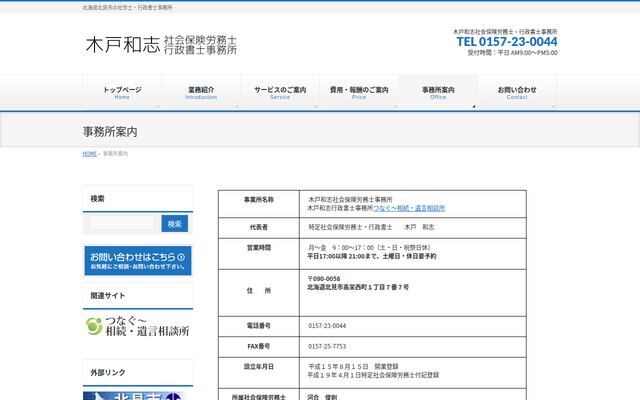Click the 営業時間 table header cell
This screenshot has height=400, width=640.
click(259, 253)
